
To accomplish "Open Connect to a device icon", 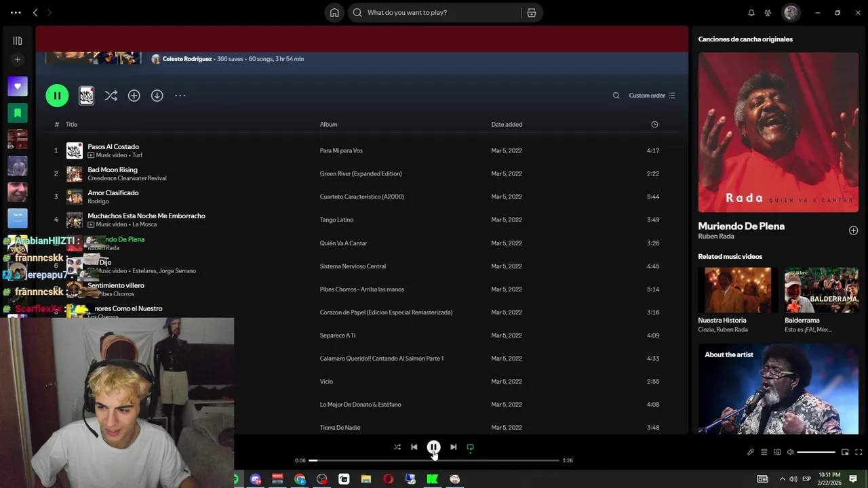I will pyautogui.click(x=777, y=452).
